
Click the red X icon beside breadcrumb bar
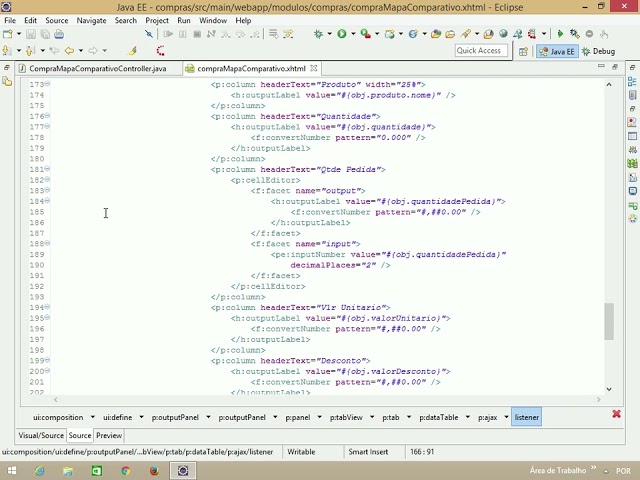616,414
